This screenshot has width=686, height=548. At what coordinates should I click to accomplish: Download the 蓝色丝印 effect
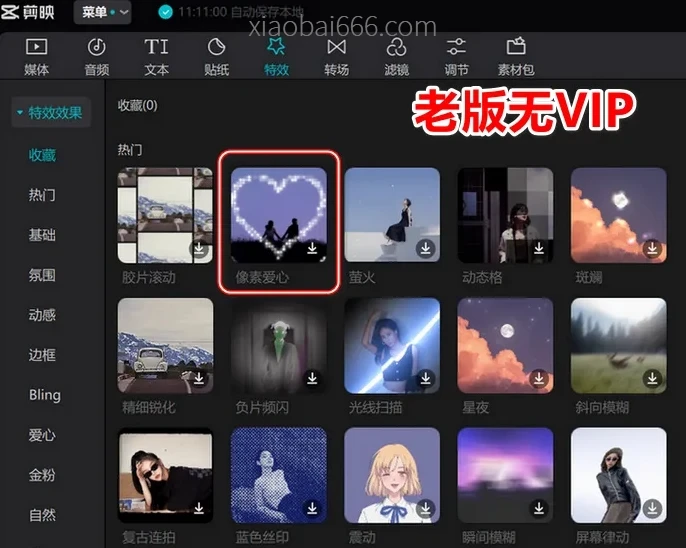point(312,508)
